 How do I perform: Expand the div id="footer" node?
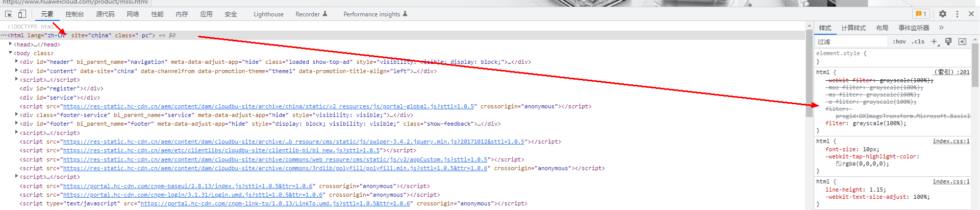(x=16, y=123)
